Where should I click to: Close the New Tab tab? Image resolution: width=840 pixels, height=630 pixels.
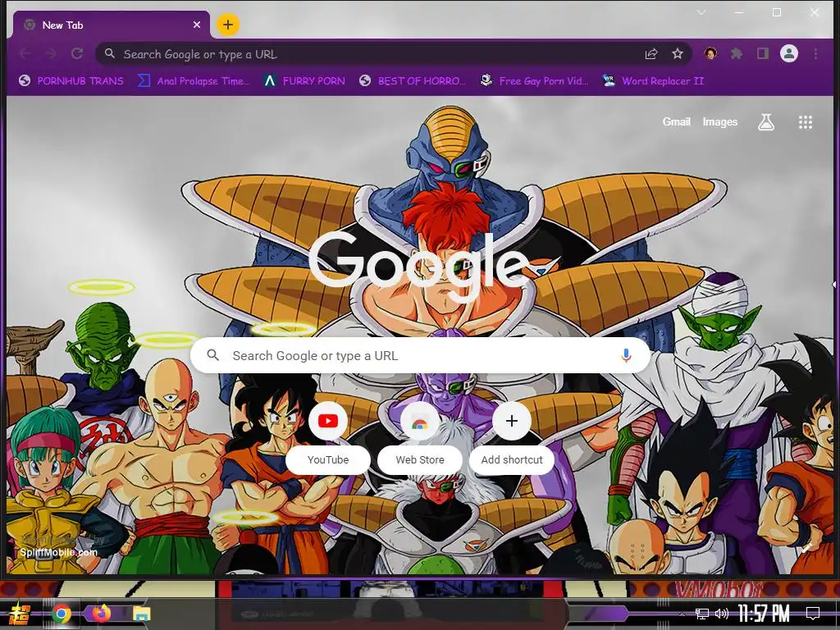tap(197, 25)
